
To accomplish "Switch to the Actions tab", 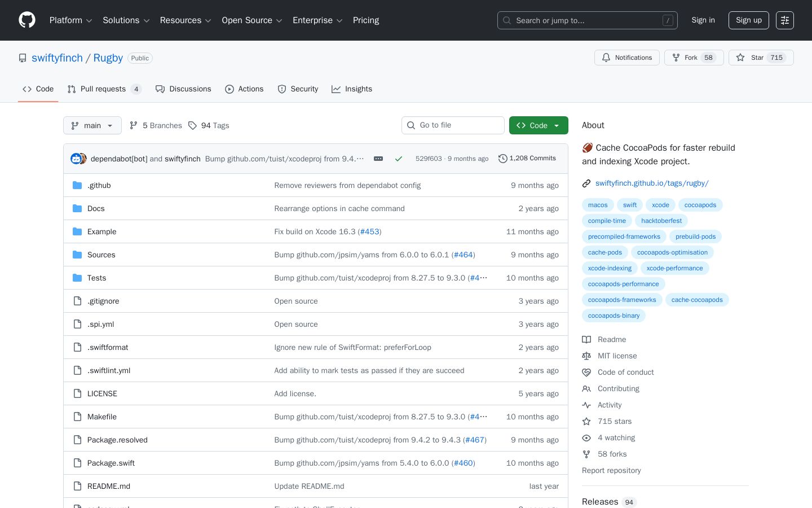I will click(x=244, y=89).
